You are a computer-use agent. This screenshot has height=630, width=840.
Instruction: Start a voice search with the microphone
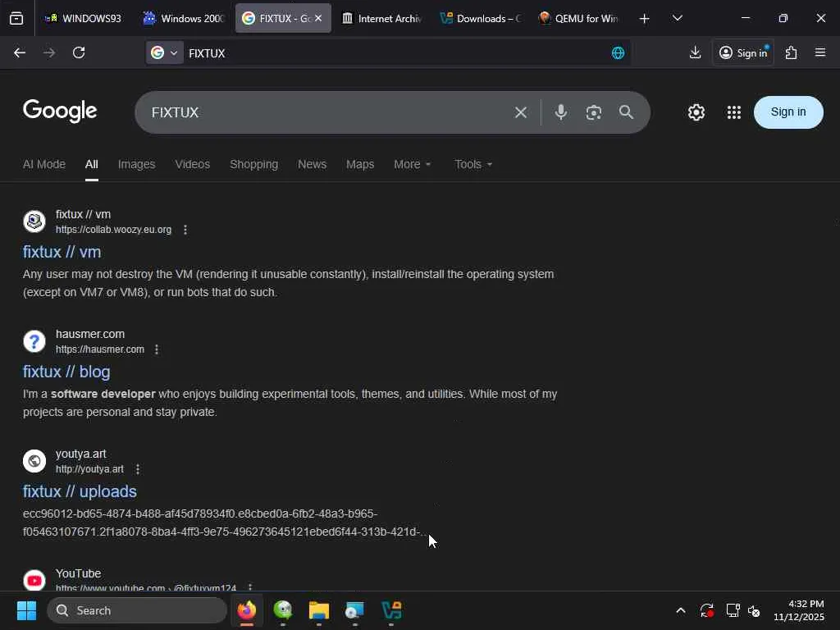561,112
